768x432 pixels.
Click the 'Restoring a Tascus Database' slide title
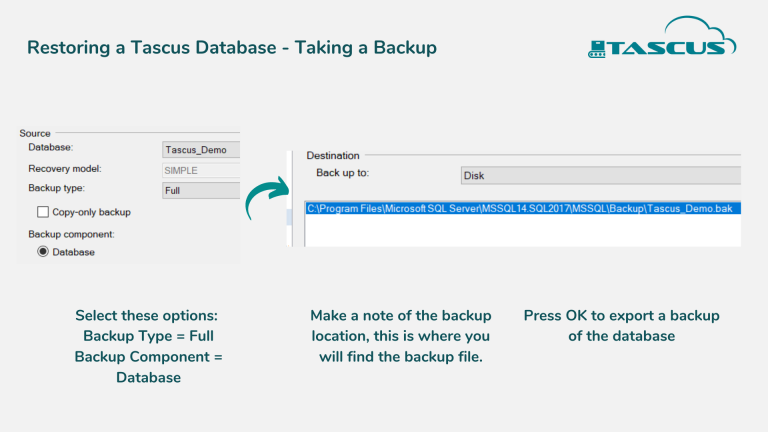232,48
